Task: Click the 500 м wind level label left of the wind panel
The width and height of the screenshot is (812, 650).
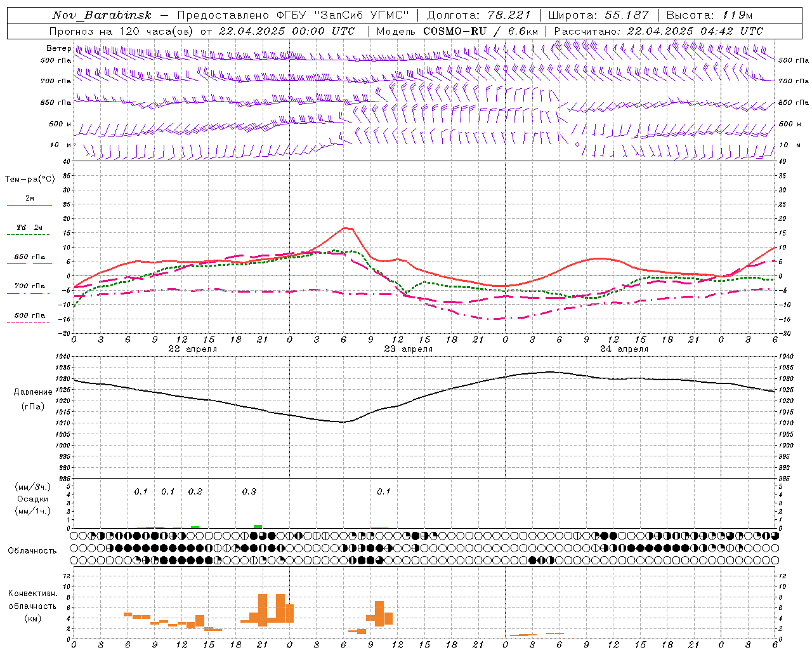Action: 60,124
